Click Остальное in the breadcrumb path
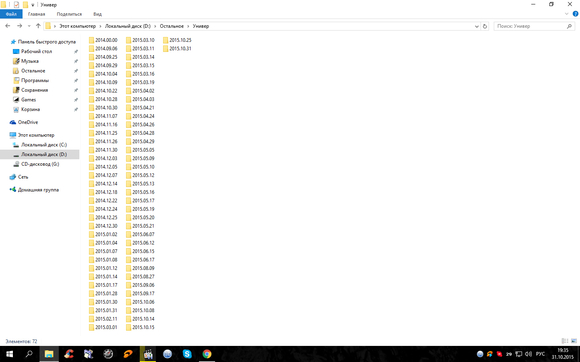The width and height of the screenshot is (580, 362). 172,26
